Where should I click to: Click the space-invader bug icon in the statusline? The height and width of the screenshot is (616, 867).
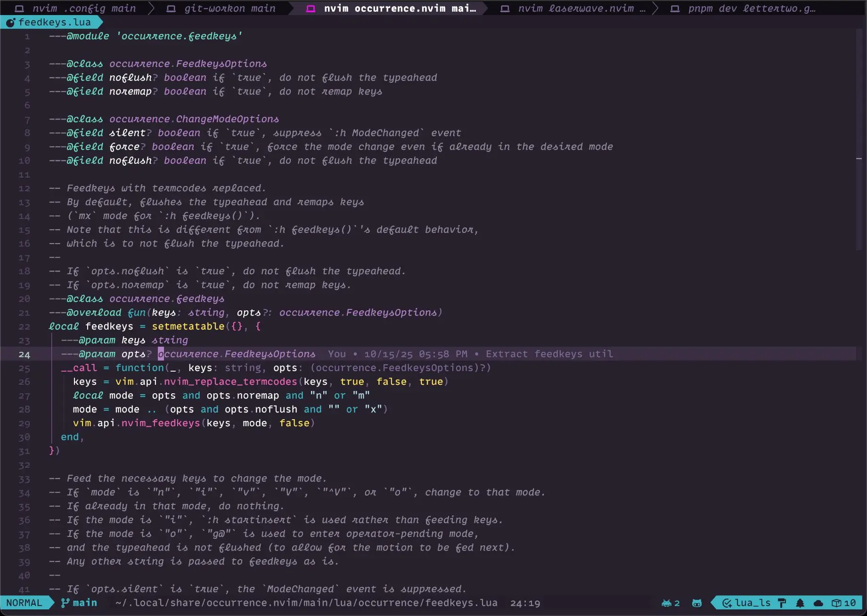pos(666,603)
